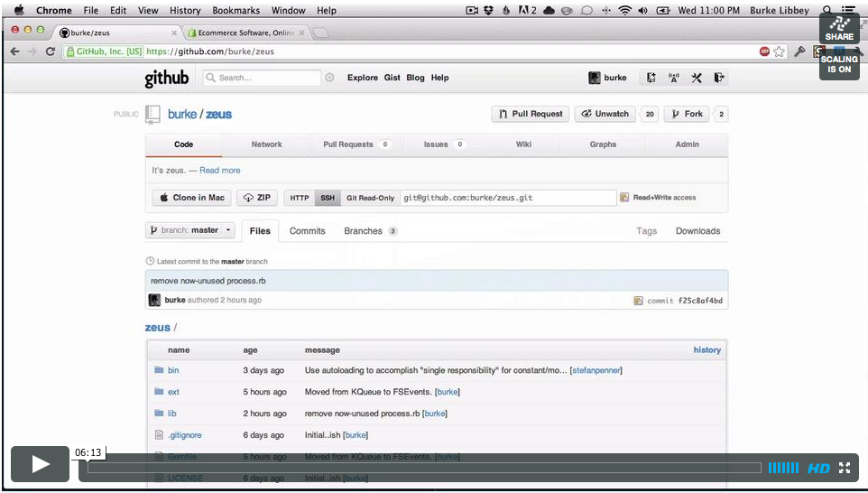The image size is (868, 493).
Task: Open the History menu
Action: click(x=185, y=10)
